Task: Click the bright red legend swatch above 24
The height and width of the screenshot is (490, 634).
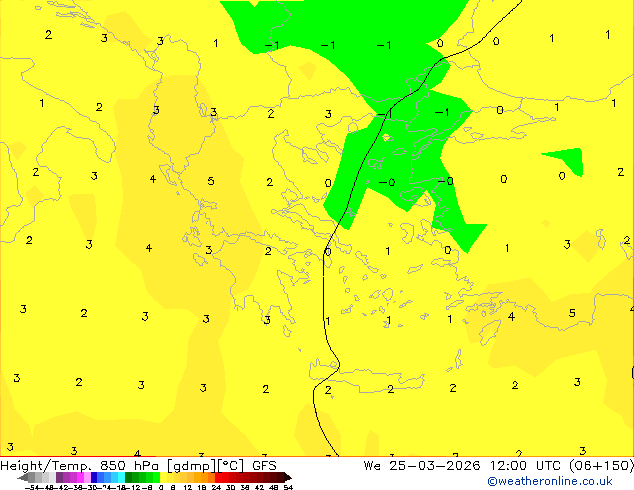Action: [218, 477]
